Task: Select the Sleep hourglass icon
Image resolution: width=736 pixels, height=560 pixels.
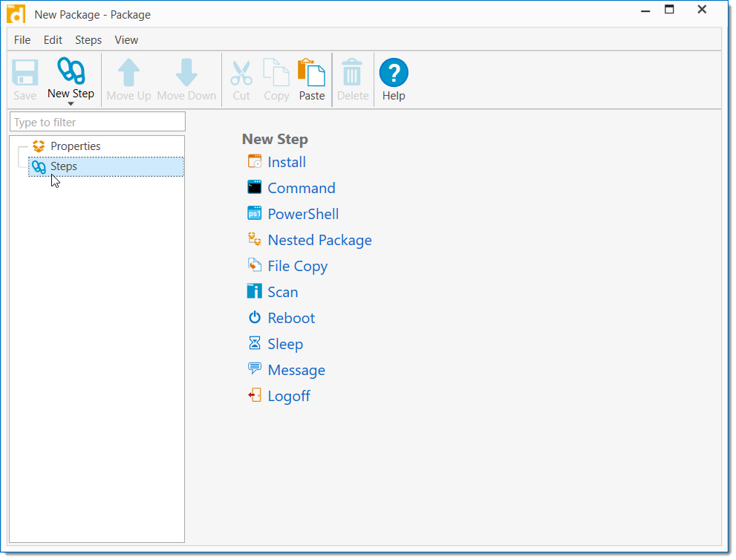Action: (253, 343)
